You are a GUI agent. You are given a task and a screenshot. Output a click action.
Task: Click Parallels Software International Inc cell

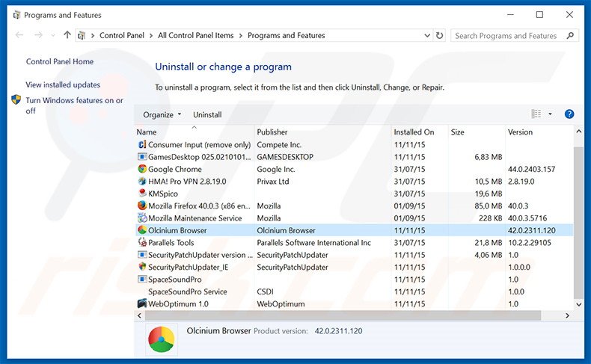(x=313, y=242)
